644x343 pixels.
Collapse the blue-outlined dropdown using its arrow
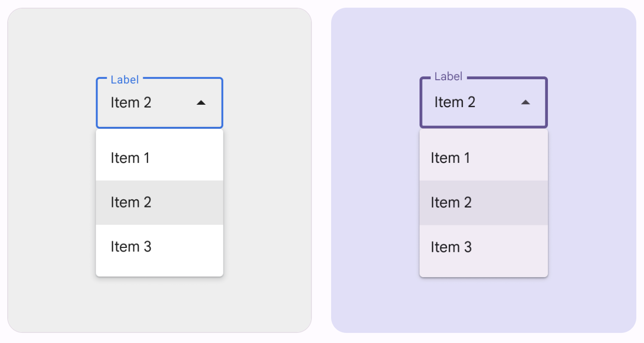(x=201, y=102)
